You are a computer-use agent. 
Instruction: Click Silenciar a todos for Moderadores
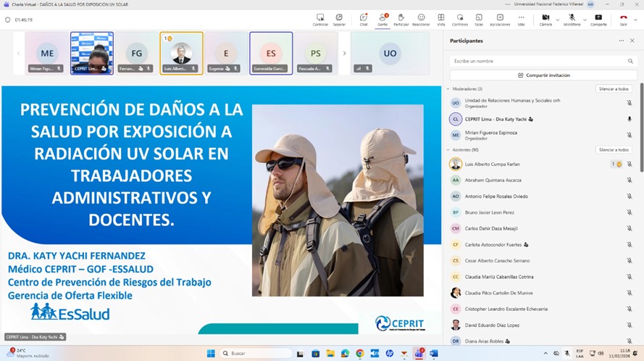[x=614, y=89]
